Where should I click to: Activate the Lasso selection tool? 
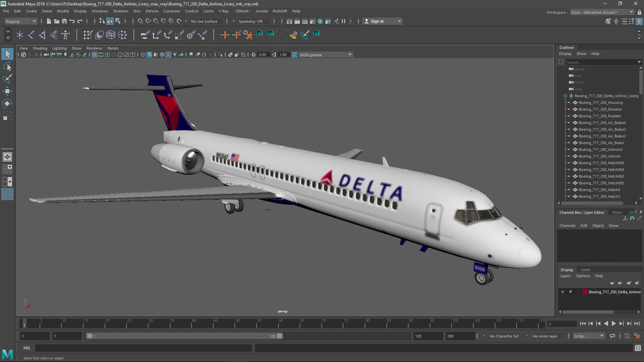click(7, 67)
